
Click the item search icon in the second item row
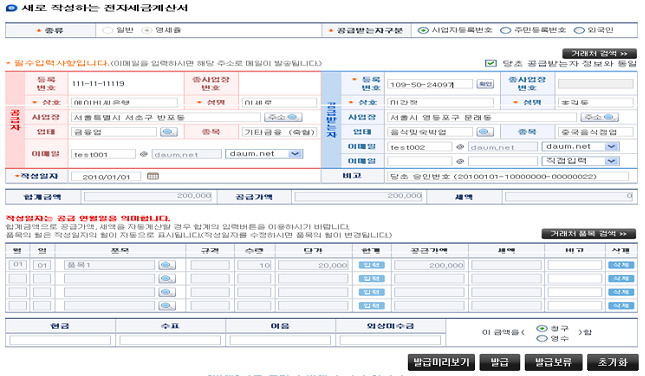167,279
